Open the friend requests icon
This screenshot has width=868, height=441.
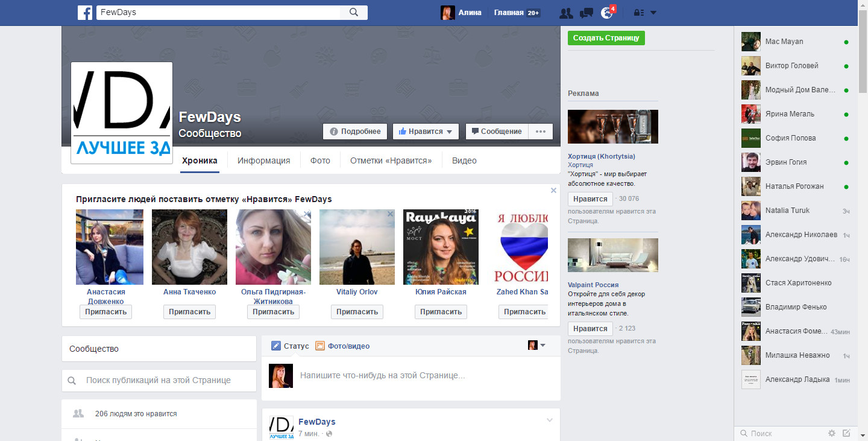[566, 13]
